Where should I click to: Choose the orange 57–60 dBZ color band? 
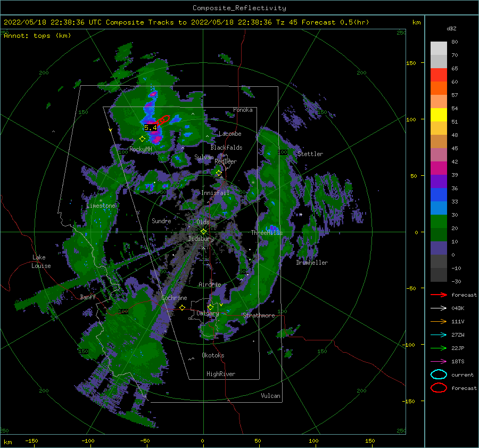click(439, 88)
